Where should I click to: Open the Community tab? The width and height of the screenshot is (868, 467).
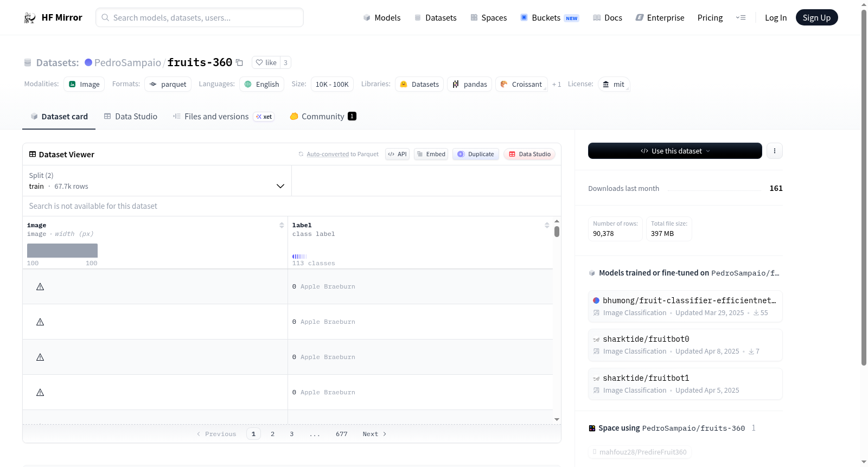pos(323,117)
